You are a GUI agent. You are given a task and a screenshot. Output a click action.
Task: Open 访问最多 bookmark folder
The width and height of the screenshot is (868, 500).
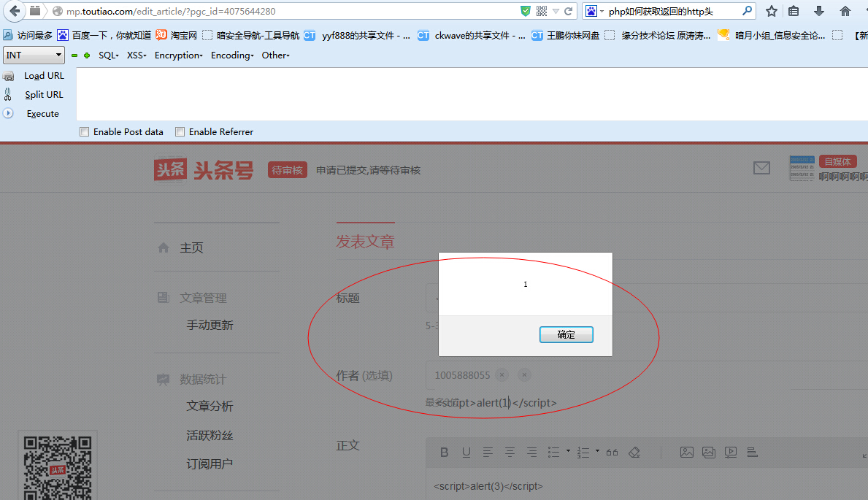(28, 36)
